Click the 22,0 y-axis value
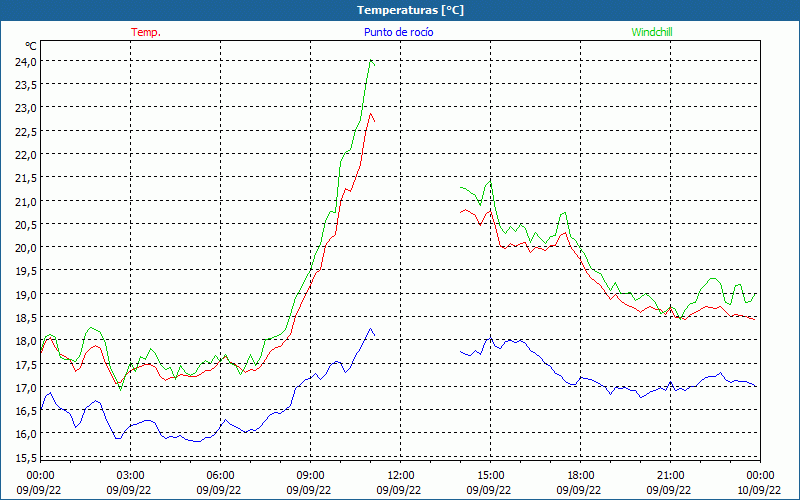Image resolution: width=800 pixels, height=500 pixels. point(26,155)
